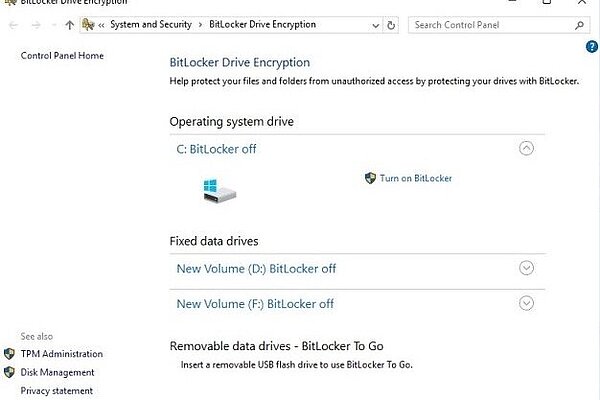This screenshot has width=600, height=400.
Task: Click the C: BitLocker off label
Action: pyautogui.click(x=216, y=149)
